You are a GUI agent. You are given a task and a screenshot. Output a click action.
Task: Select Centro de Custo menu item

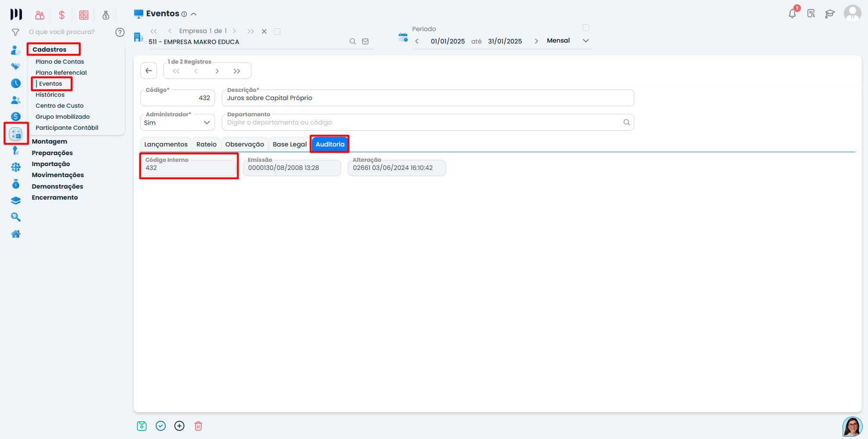(x=59, y=106)
